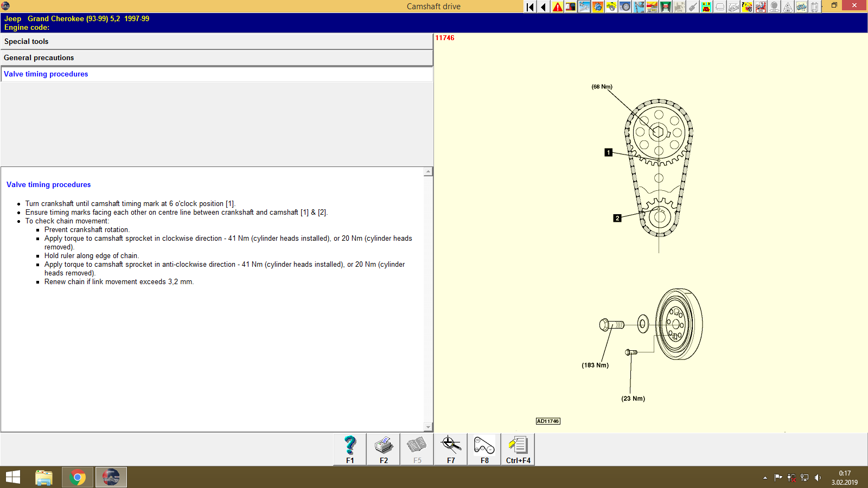Screen dimensions: 868x488
Task: Open the vehicle lift service schedule icon
Action: [666, 7]
